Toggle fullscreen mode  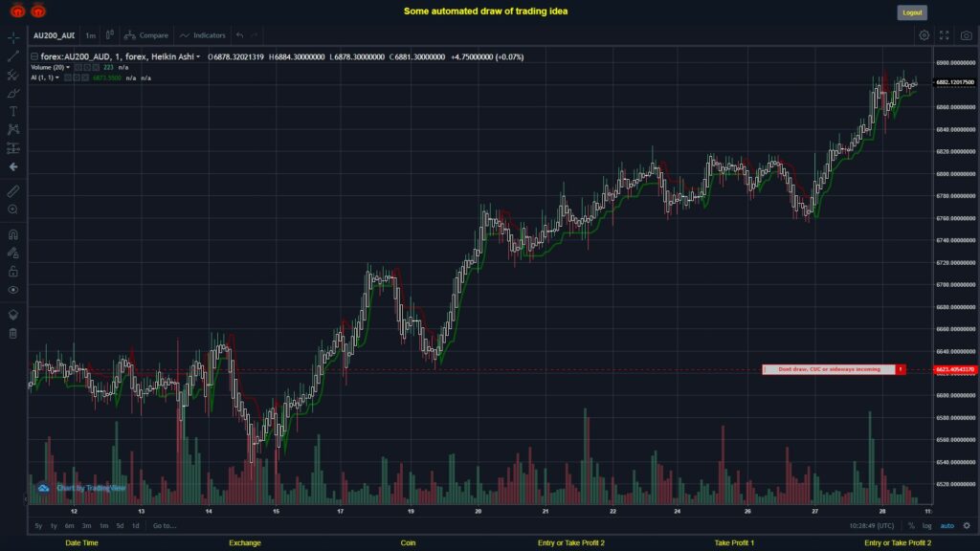(945, 35)
